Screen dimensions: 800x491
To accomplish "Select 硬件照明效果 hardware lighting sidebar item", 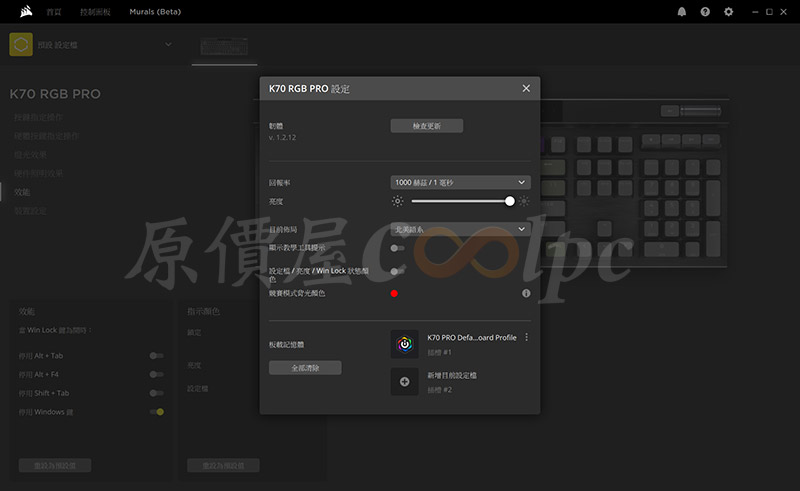I will 39,174.
